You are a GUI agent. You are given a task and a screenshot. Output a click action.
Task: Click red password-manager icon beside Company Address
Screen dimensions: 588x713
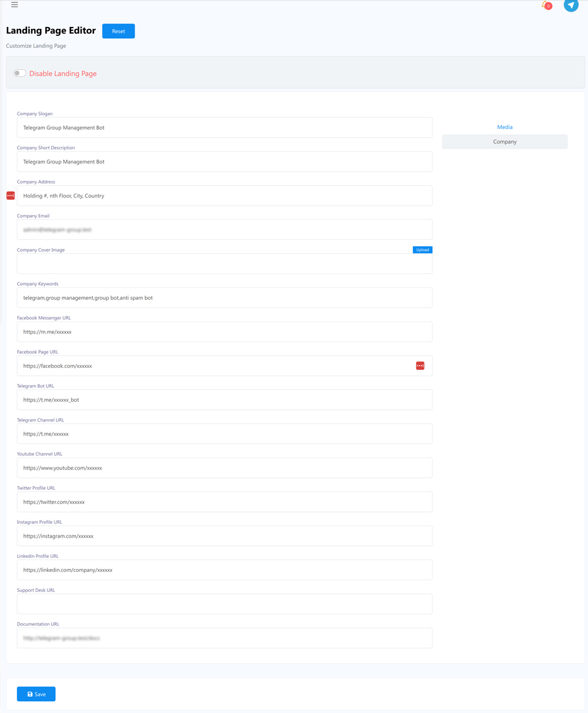pyautogui.click(x=11, y=196)
